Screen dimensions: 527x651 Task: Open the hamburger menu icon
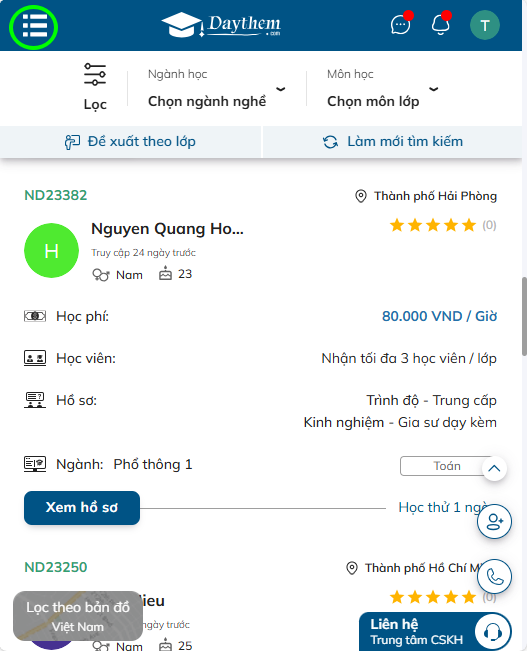pos(34,26)
